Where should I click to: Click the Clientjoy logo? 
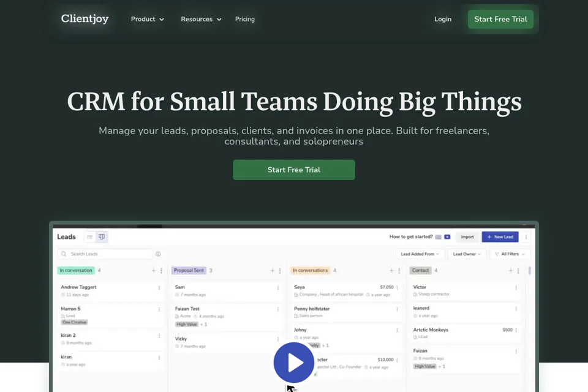(85, 19)
